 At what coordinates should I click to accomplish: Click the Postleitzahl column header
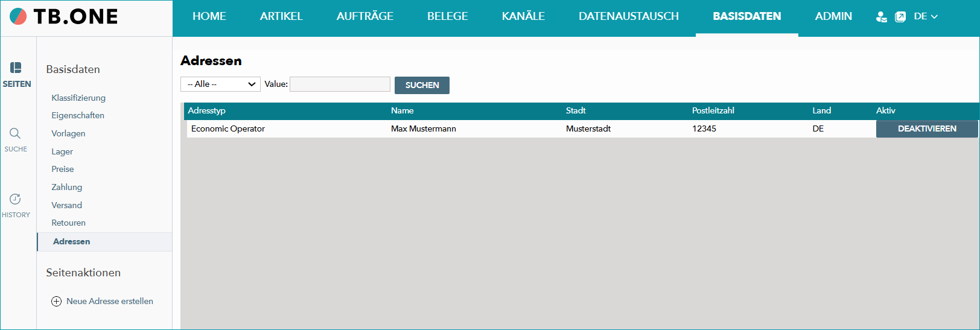(713, 110)
